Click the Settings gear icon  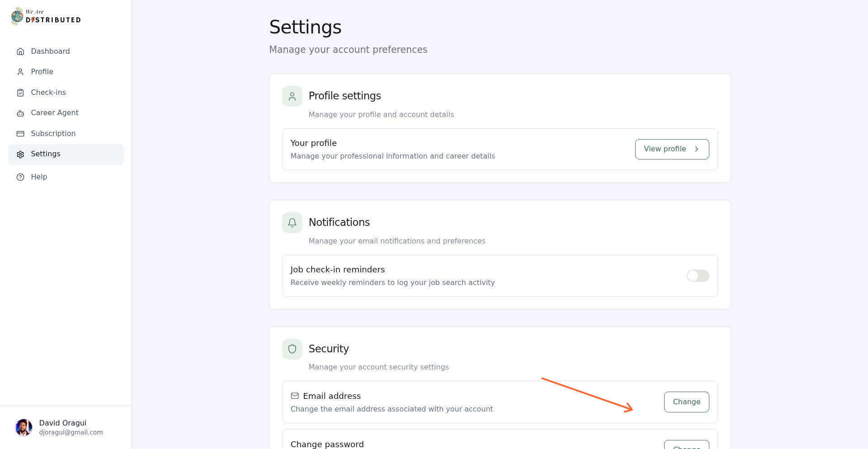[20, 154]
